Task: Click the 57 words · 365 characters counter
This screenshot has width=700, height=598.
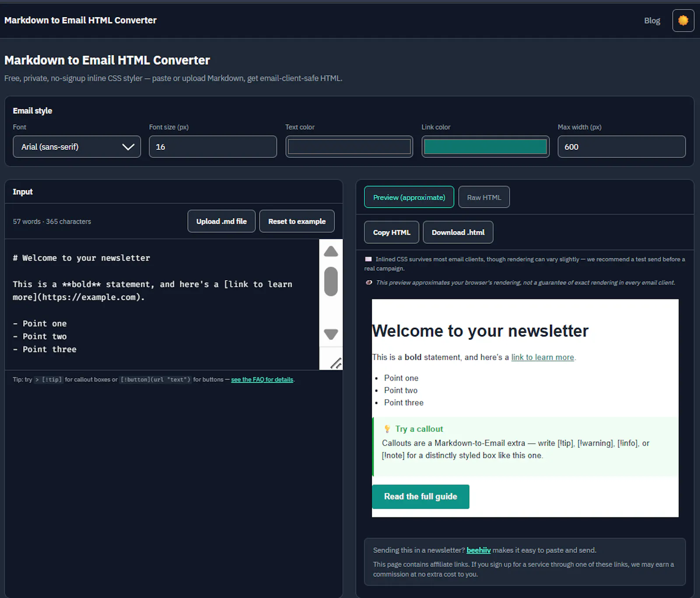Action: (52, 222)
